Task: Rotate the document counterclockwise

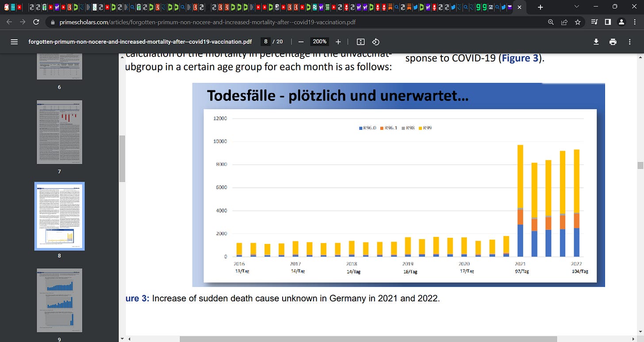Action: (376, 42)
